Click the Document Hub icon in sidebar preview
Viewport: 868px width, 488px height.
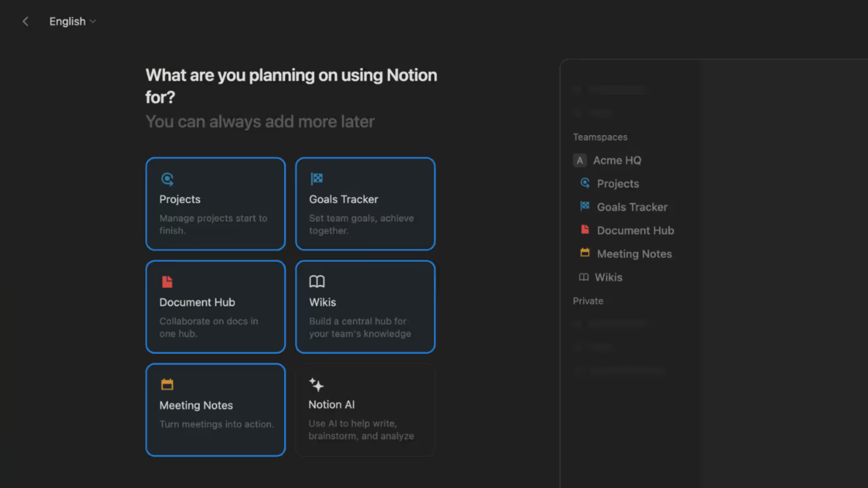[x=585, y=230]
